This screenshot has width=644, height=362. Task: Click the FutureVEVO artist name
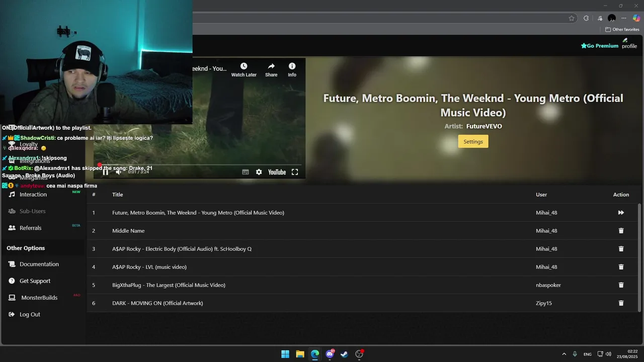(484, 126)
